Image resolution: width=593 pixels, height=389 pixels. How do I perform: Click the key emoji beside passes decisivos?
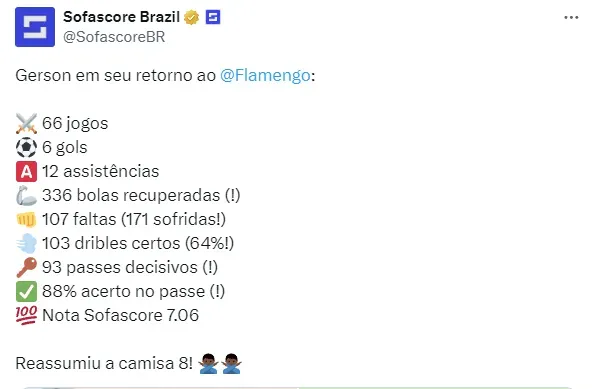(x=26, y=267)
